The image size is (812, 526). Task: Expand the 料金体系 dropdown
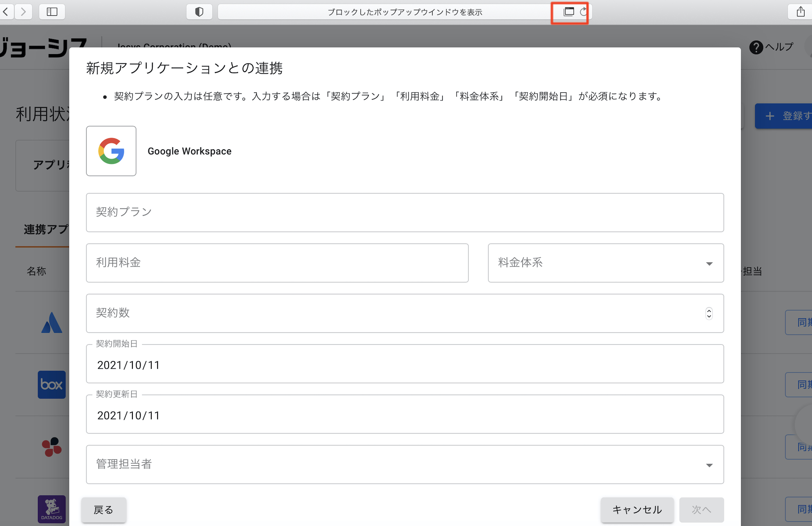(709, 263)
